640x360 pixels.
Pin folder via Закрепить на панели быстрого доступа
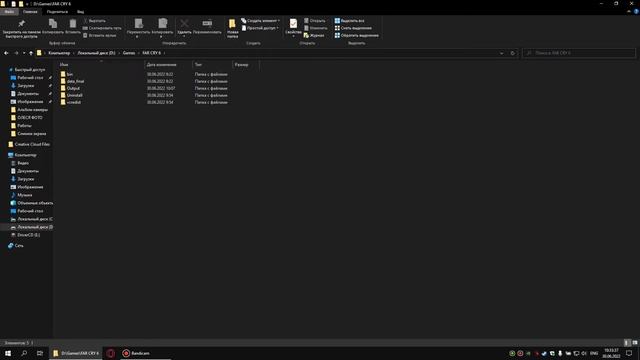(x=22, y=29)
